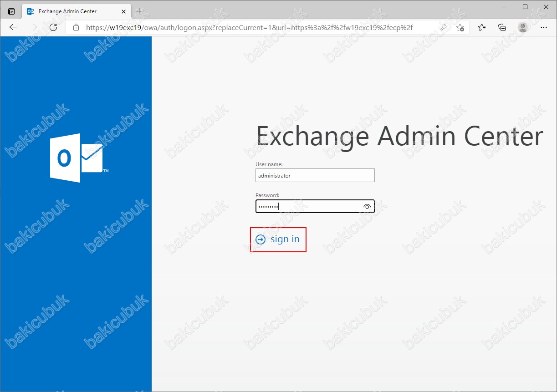
Task: Open the Collections panel
Action: click(502, 27)
